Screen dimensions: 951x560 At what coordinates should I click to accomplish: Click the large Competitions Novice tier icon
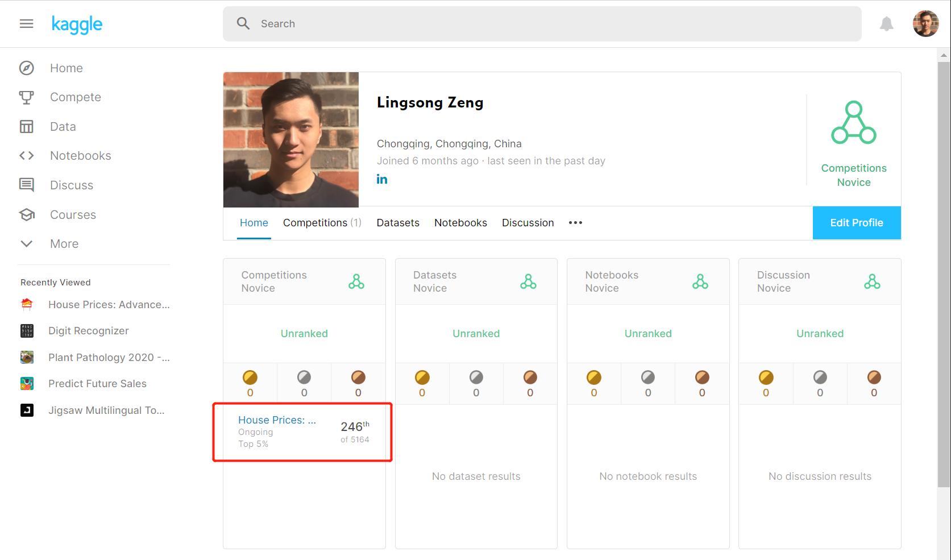pyautogui.click(x=854, y=122)
